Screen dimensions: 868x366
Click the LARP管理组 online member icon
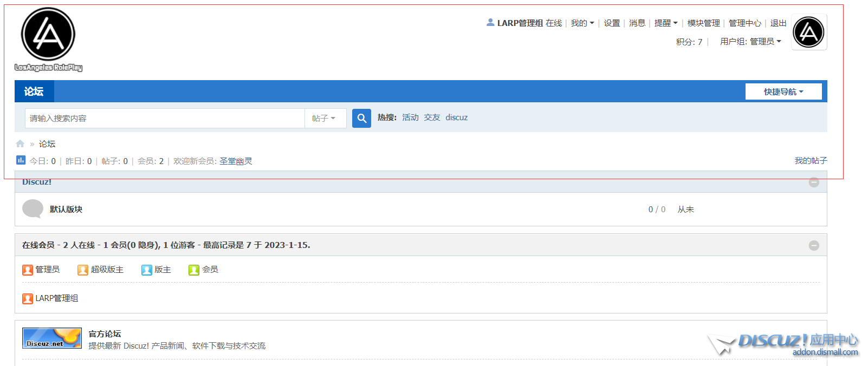28,298
